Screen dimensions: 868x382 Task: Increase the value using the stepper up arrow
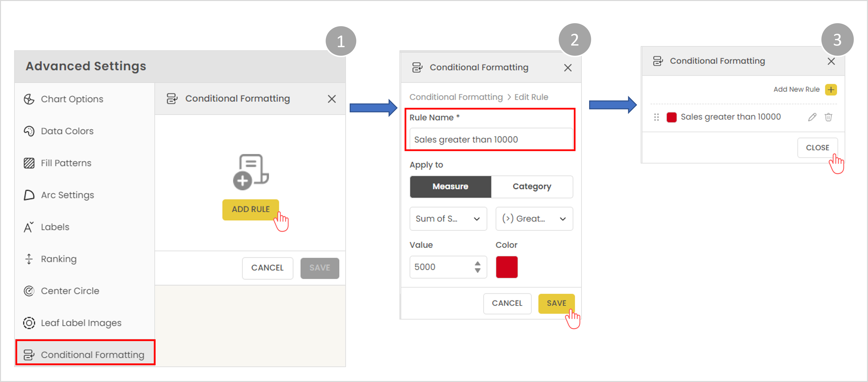(478, 264)
